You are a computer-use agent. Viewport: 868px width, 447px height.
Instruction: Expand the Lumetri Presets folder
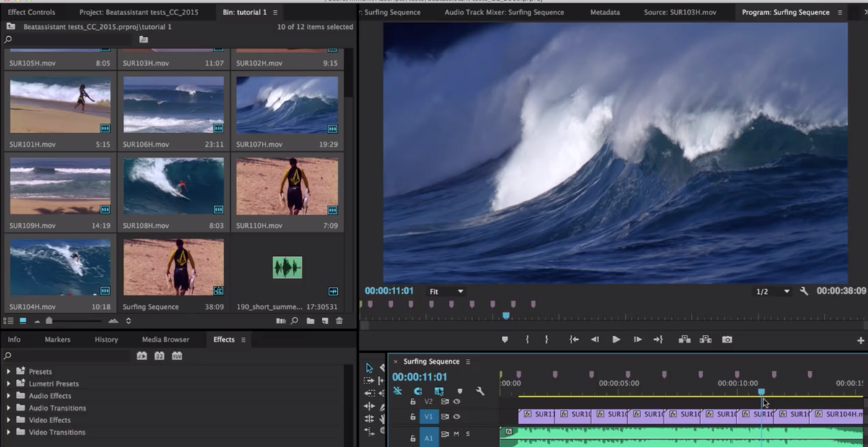tap(9, 384)
